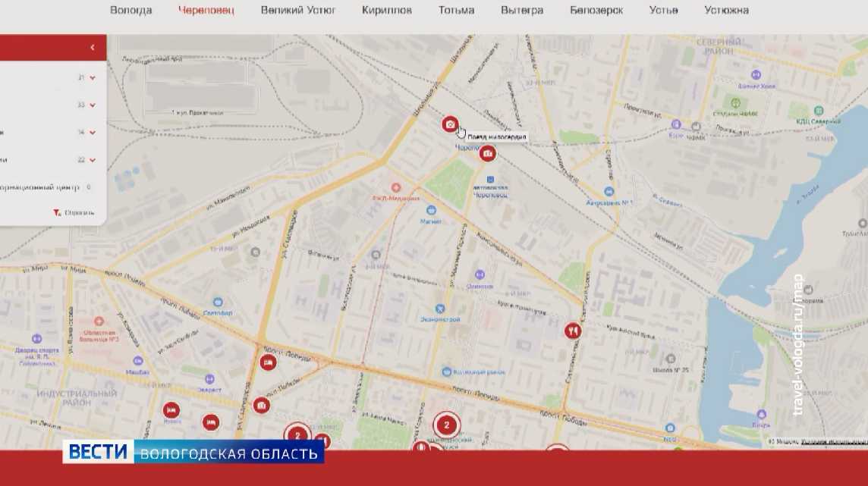The image size is (868, 486).
Task: Open the Белозерск city tab
Action: coord(596,10)
